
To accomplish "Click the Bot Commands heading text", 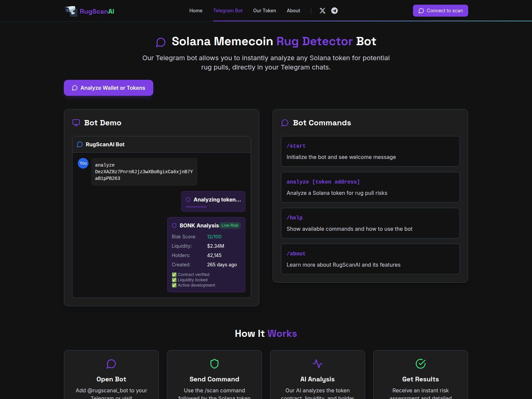I will pyautogui.click(x=322, y=123).
